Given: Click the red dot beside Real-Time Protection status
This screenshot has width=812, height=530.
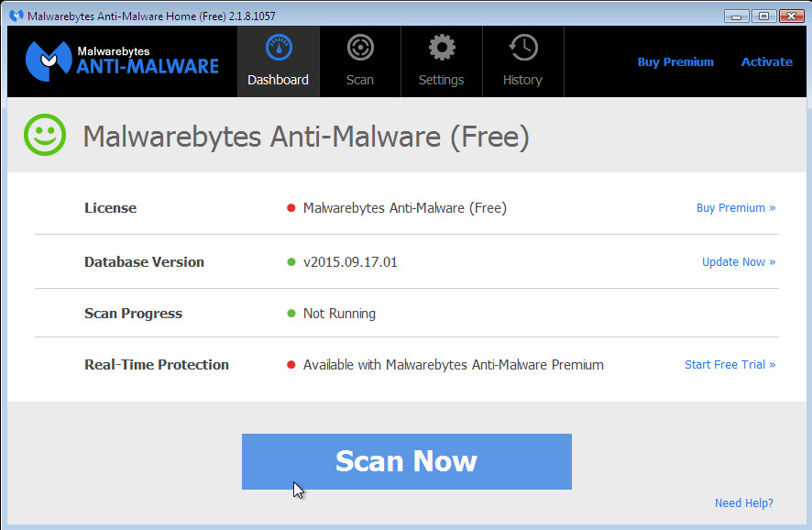Looking at the screenshot, I should [x=291, y=365].
